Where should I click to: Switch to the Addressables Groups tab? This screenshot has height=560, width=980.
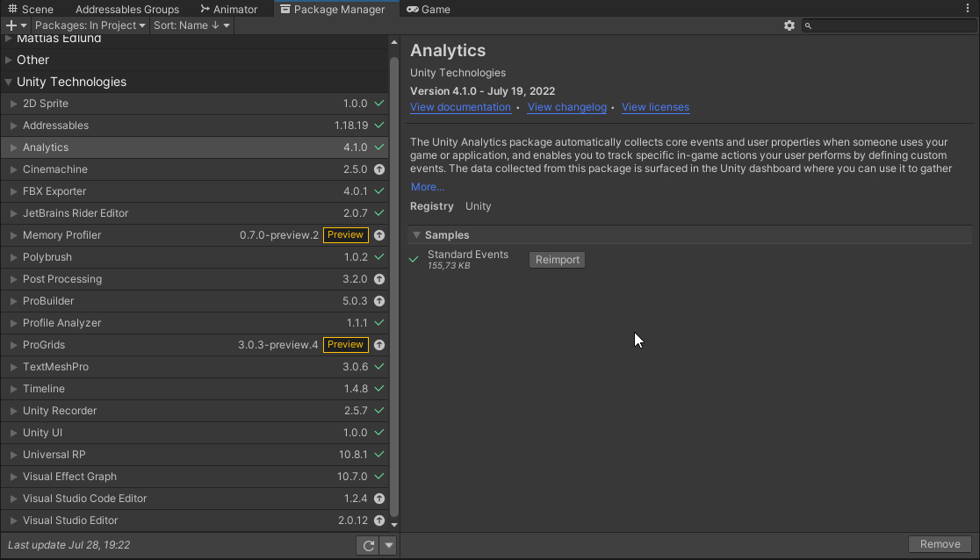tap(127, 9)
